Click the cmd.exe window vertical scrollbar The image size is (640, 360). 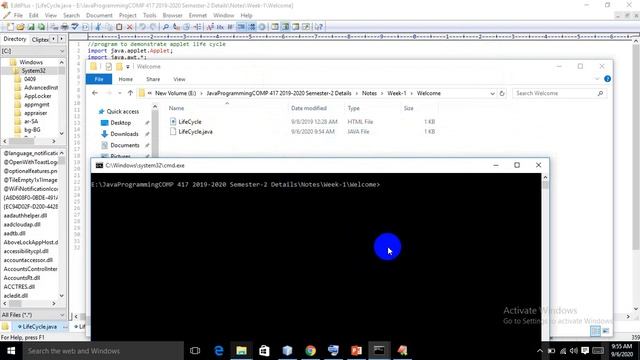click(545, 257)
